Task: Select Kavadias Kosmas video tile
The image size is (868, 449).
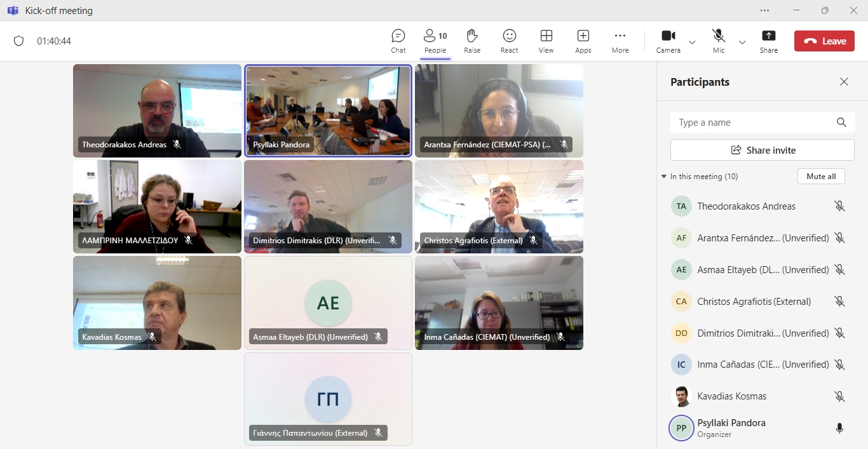Action: tap(157, 303)
